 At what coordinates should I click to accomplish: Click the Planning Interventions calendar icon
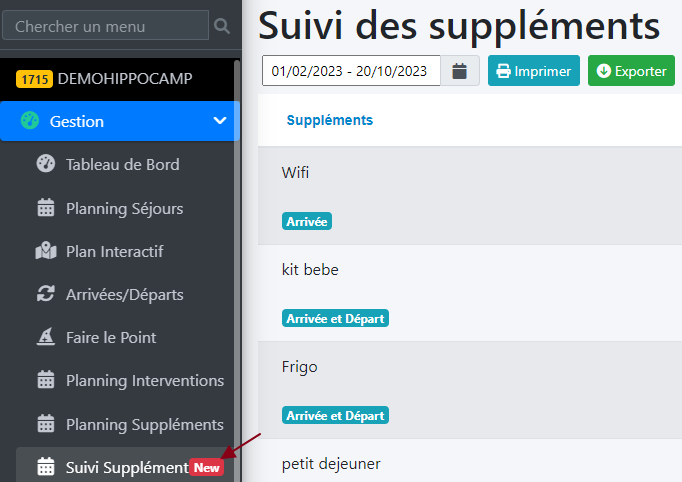coord(45,380)
